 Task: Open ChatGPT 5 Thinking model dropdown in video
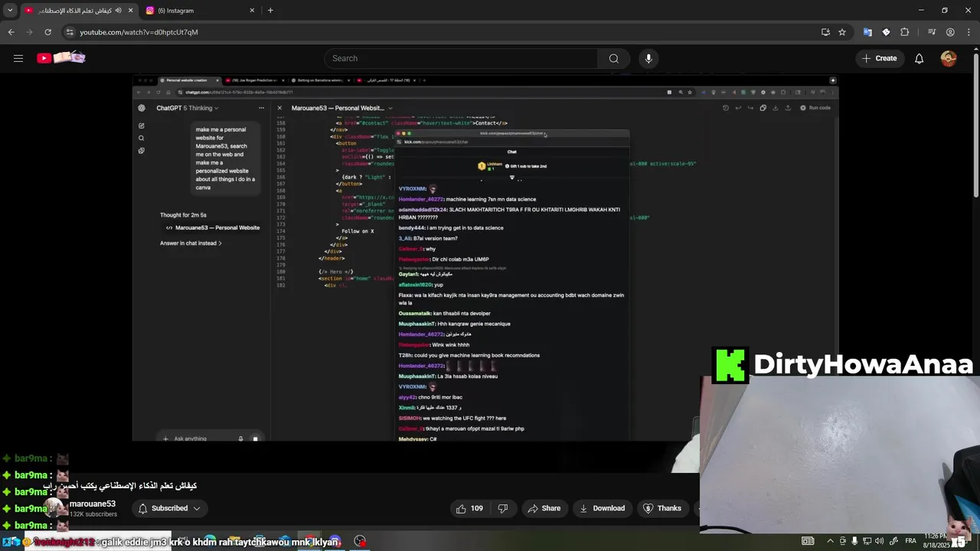188,108
